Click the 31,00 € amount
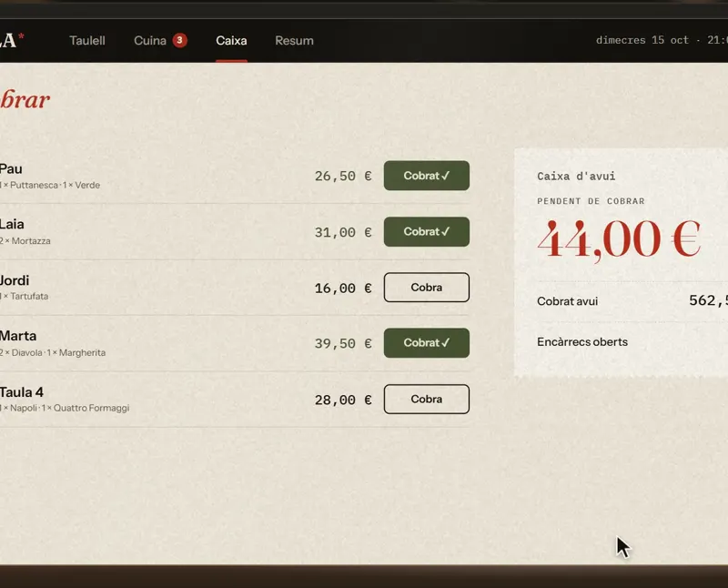The height and width of the screenshot is (588, 728). coord(343,232)
